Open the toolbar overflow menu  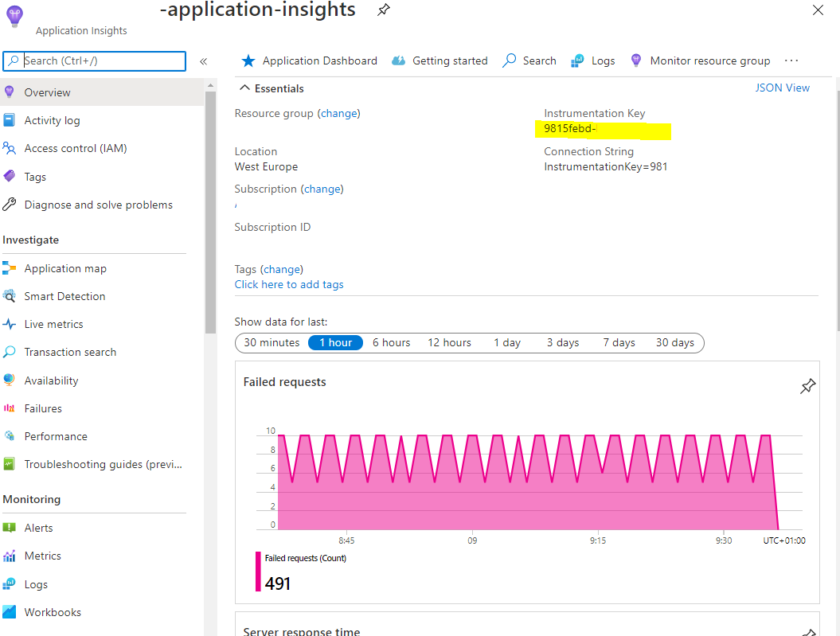(791, 60)
